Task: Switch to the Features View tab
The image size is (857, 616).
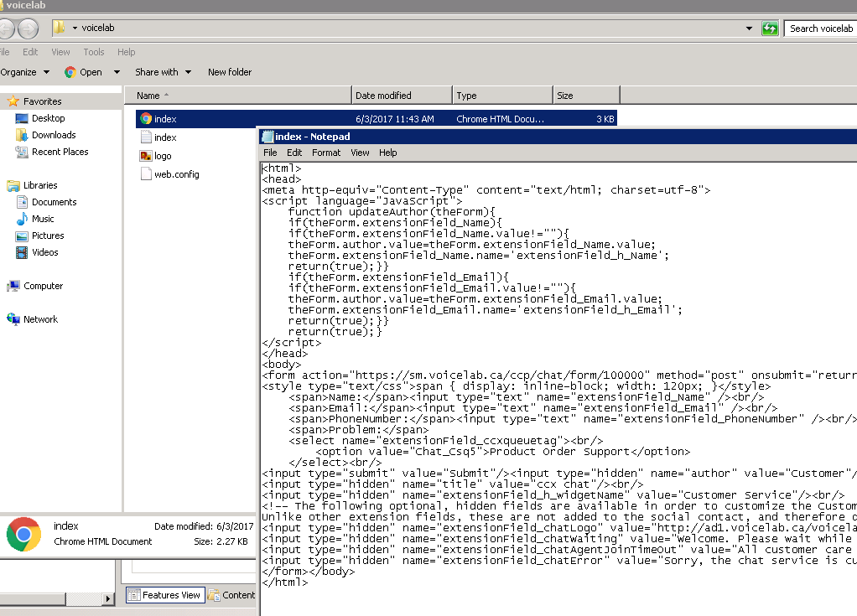Action: pos(165,595)
